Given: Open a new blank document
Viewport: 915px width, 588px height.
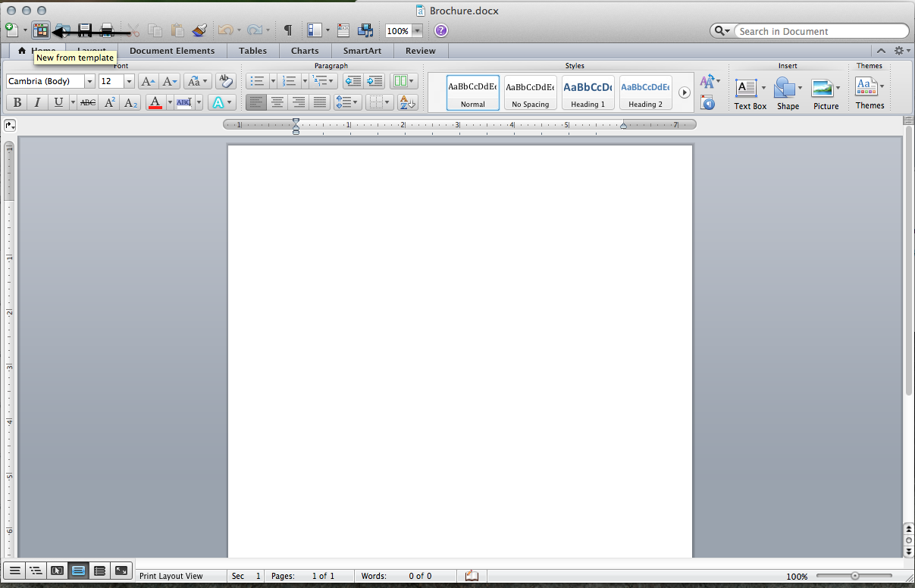Looking at the screenshot, I should tap(11, 30).
